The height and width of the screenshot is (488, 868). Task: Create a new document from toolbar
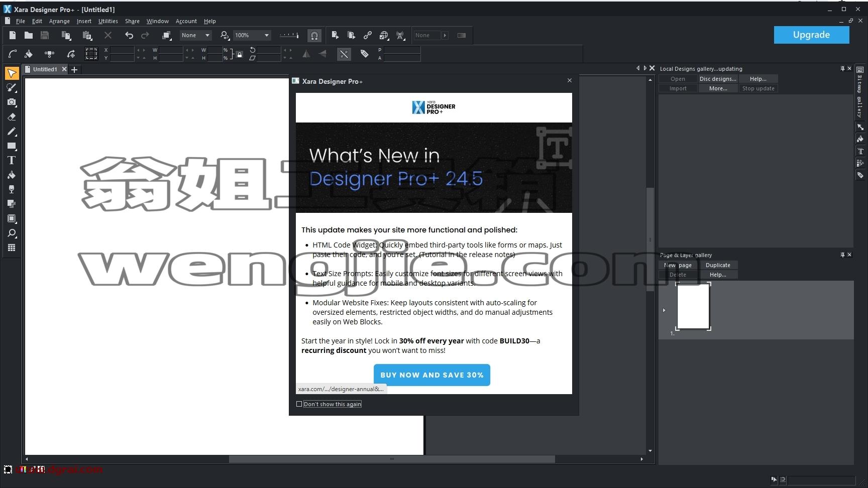tap(13, 35)
